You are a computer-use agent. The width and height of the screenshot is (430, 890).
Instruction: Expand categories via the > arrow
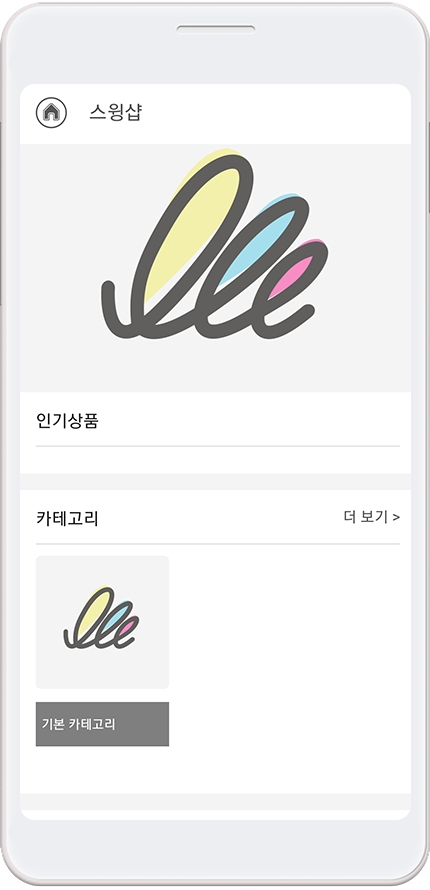click(x=396, y=518)
